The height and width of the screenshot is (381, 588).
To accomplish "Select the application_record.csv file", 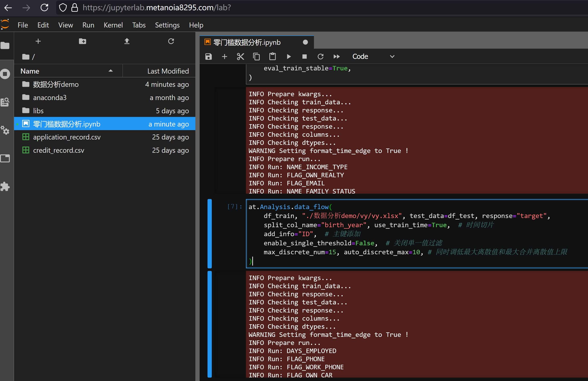I will point(67,137).
